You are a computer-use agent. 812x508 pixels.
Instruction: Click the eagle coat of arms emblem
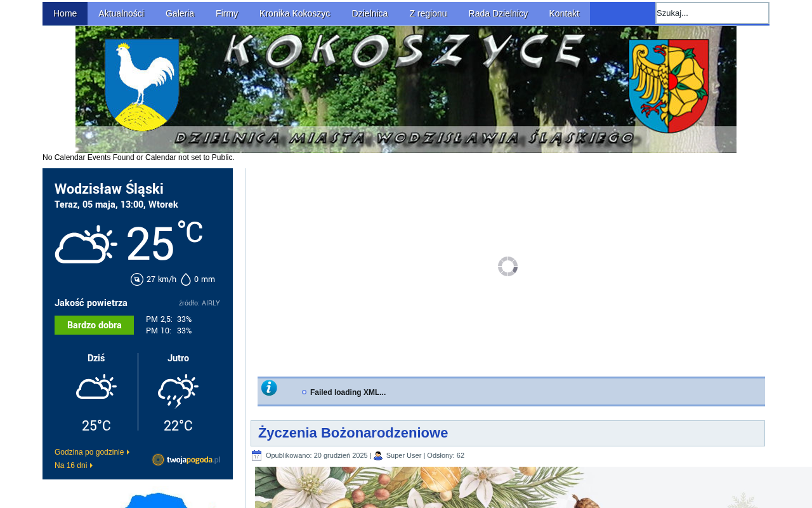pyautogui.click(x=669, y=86)
